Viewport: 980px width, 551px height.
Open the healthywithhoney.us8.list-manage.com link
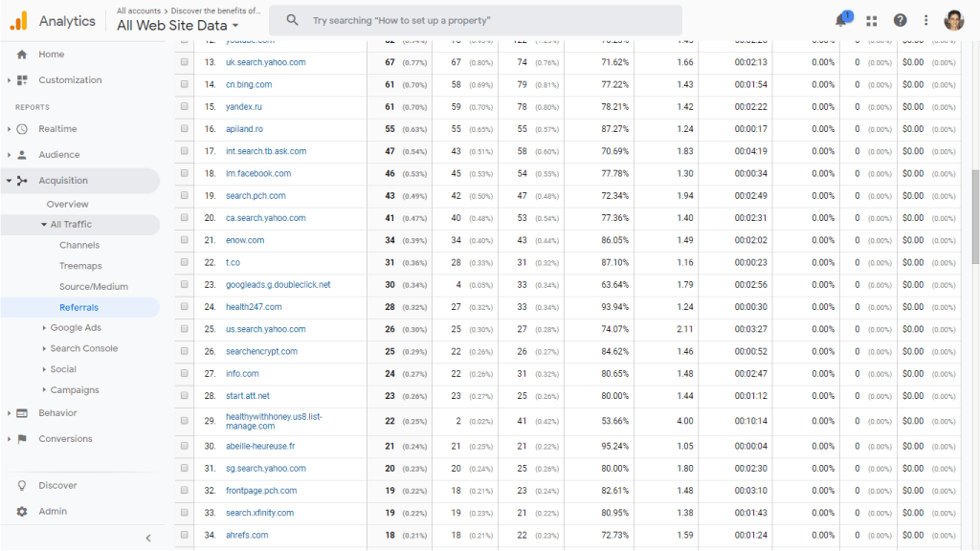click(x=274, y=421)
